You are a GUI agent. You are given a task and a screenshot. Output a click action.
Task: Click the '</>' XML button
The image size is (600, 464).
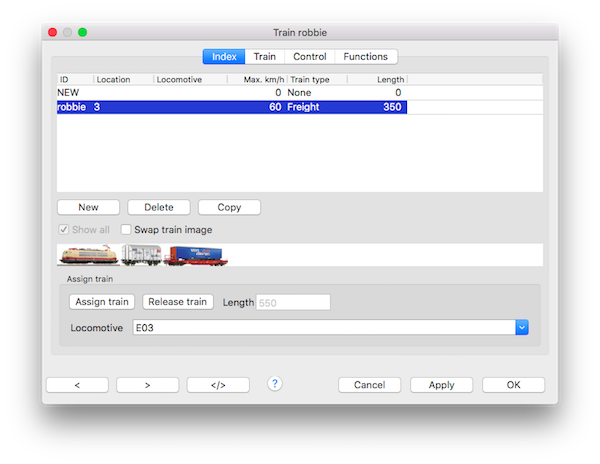[217, 385]
